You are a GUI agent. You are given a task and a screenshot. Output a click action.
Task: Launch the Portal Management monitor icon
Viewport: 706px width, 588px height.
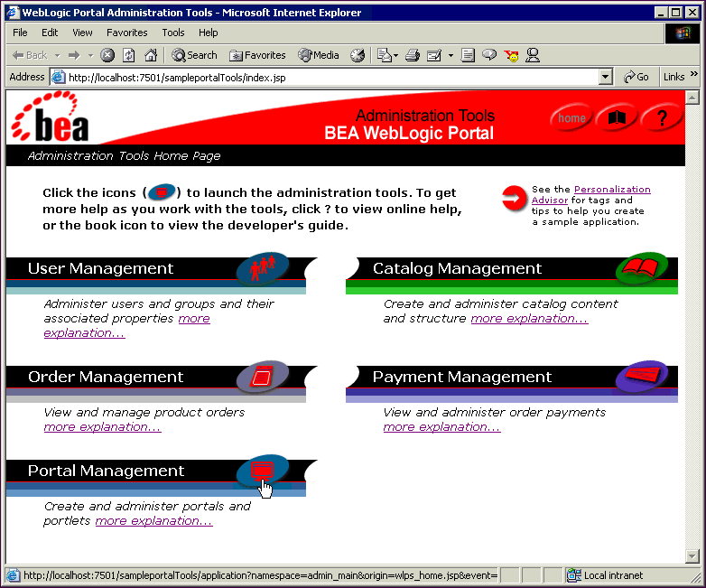(263, 471)
